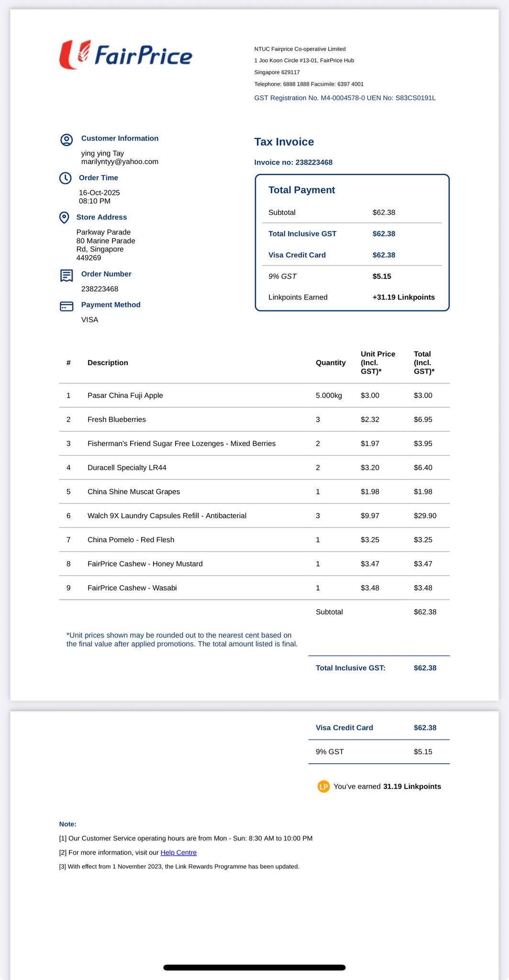Click note about Customer Service operating hours
Image resolution: width=509 pixels, height=980 pixels.
click(x=186, y=838)
